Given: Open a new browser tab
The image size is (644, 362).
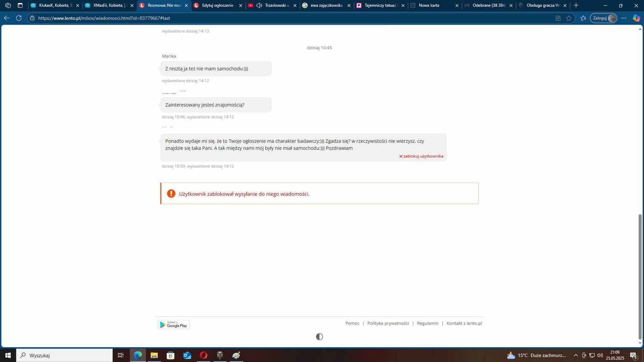Looking at the screenshot, I should 576,5.
